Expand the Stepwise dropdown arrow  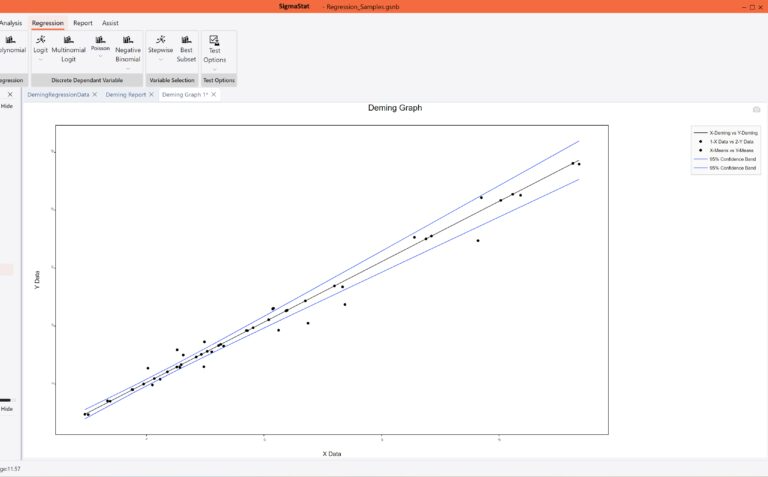pos(161,59)
